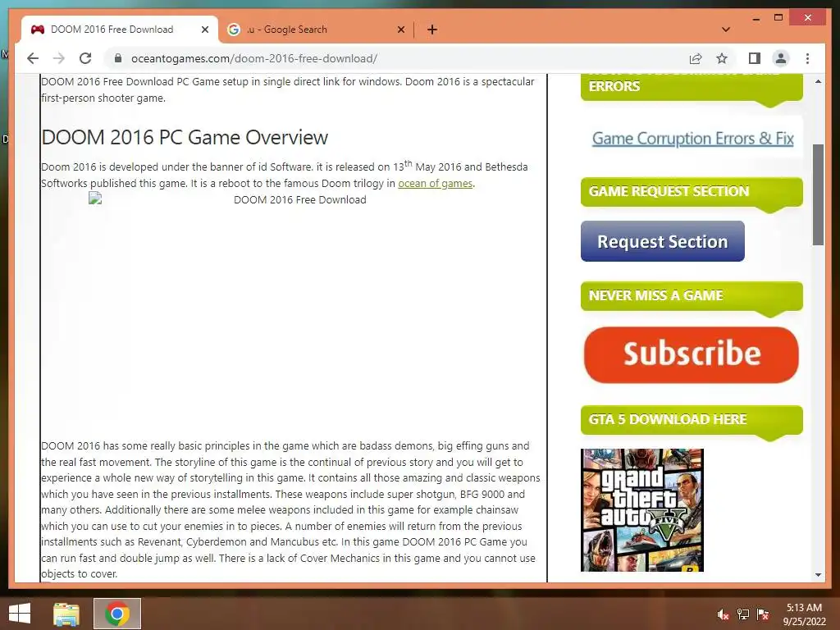This screenshot has width=840, height=630.
Task: Go back using the browser back arrow
Action: pos(33,58)
